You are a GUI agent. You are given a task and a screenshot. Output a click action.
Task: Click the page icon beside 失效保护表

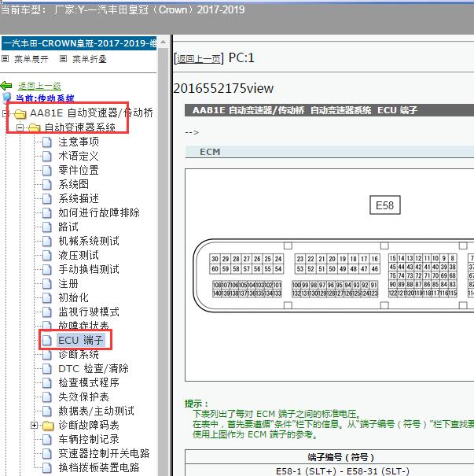click(x=46, y=397)
